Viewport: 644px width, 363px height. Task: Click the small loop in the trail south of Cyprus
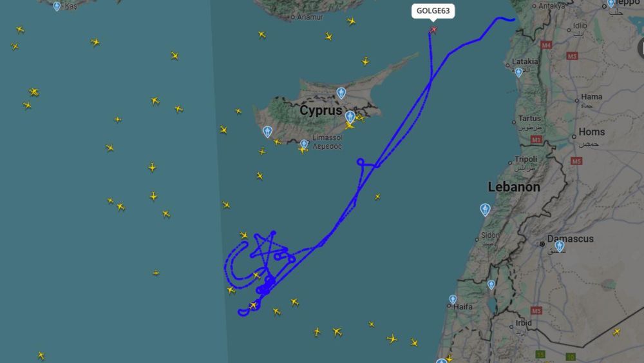(x=361, y=162)
